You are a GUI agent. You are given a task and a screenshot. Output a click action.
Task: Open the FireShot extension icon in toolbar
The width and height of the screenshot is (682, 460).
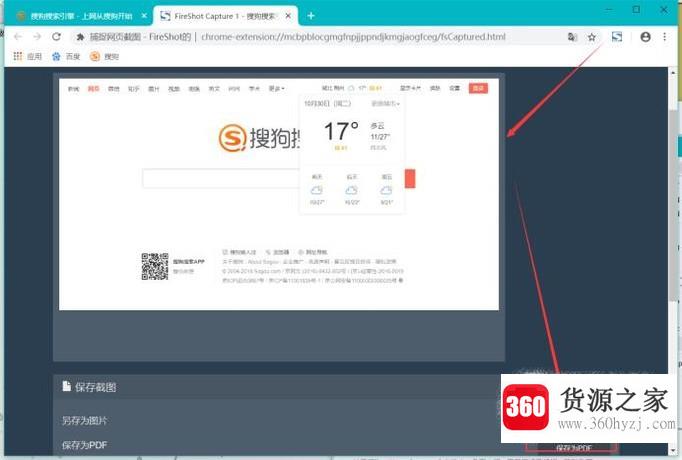(x=617, y=37)
